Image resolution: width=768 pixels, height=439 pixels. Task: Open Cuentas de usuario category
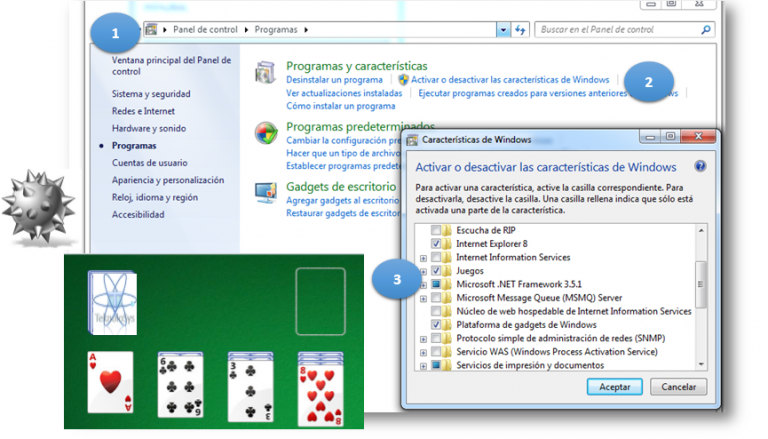click(149, 163)
